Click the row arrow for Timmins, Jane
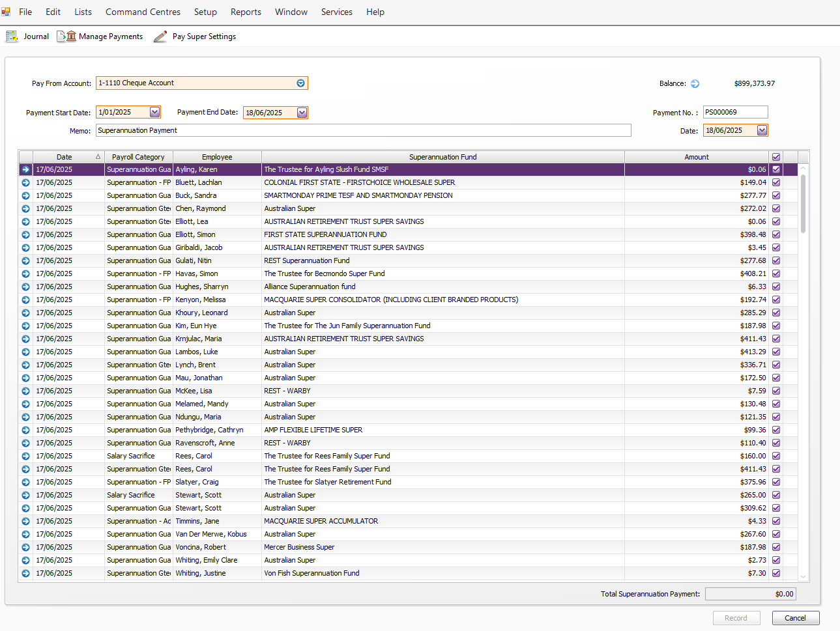 (25, 521)
